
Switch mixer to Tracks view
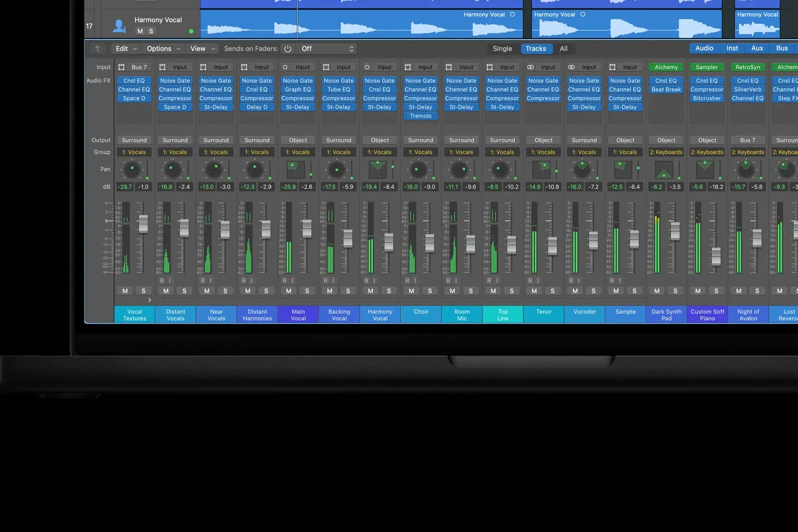(x=536, y=49)
